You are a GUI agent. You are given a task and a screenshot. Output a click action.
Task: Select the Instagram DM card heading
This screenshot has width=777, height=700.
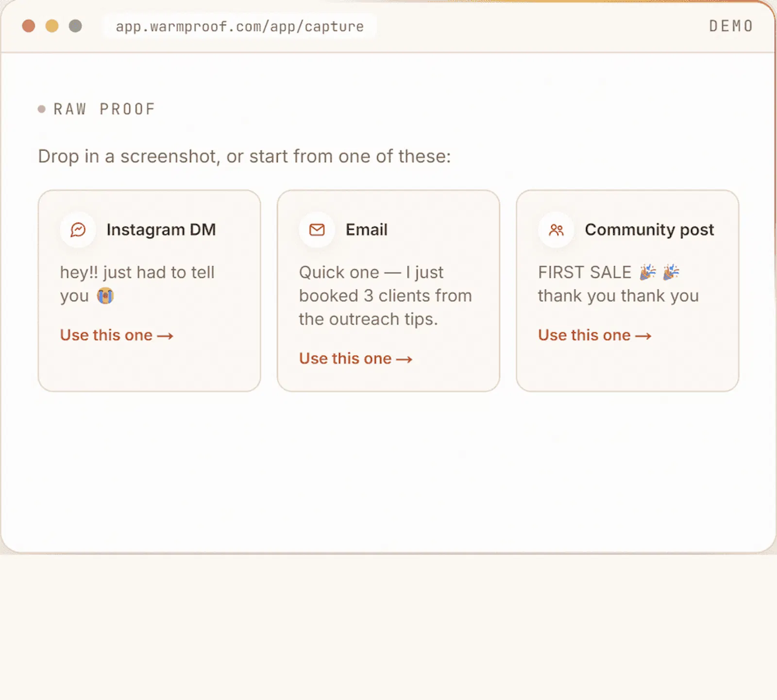[161, 230]
